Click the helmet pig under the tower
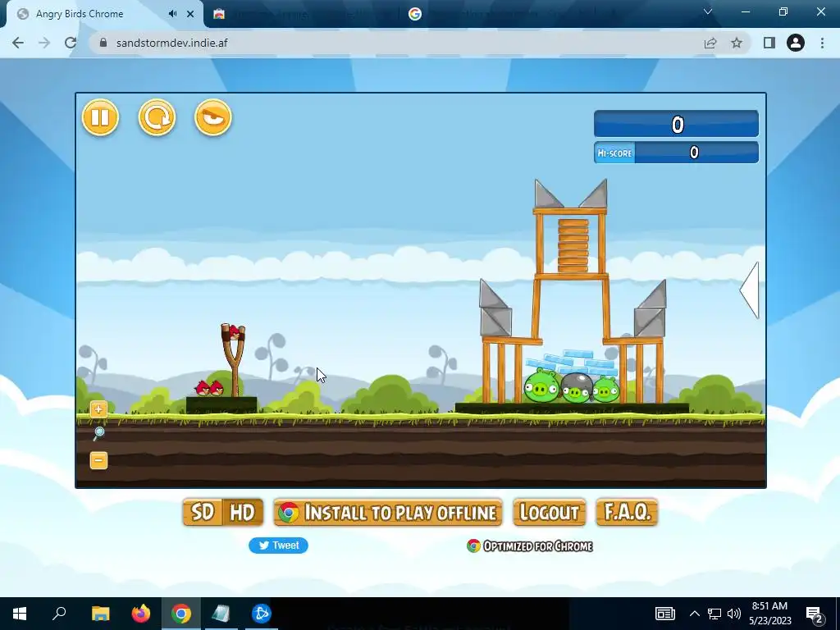This screenshot has width=840, height=630. point(577,388)
